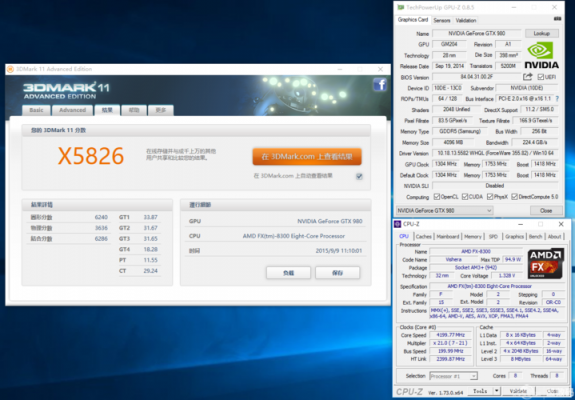
Task: Click the 保存 button in 3DMark 11
Action: pyautogui.click(x=337, y=273)
